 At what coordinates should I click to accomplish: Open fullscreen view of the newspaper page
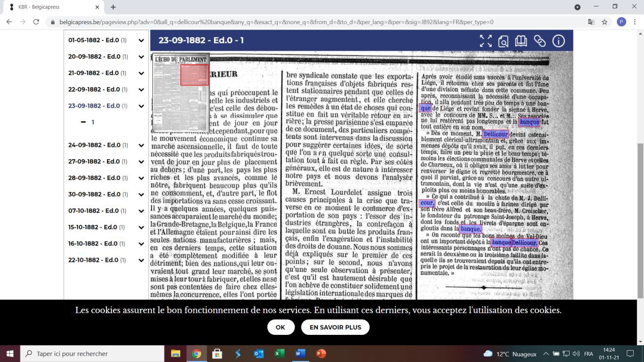486,41
